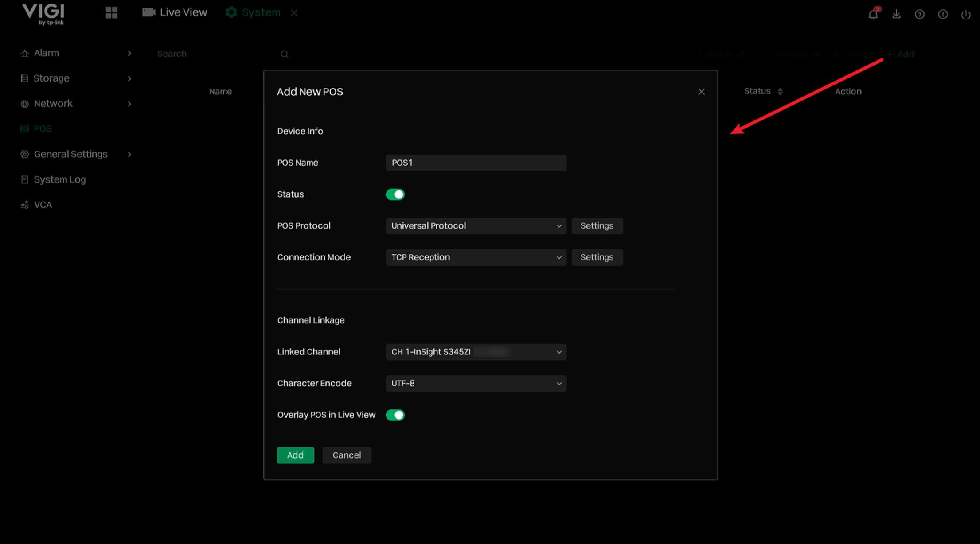
Task: Close the System tab
Action: point(294,13)
